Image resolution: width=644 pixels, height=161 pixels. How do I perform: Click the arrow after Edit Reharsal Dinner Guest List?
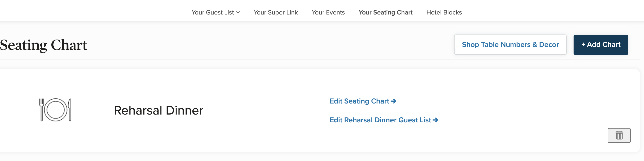tap(435, 120)
